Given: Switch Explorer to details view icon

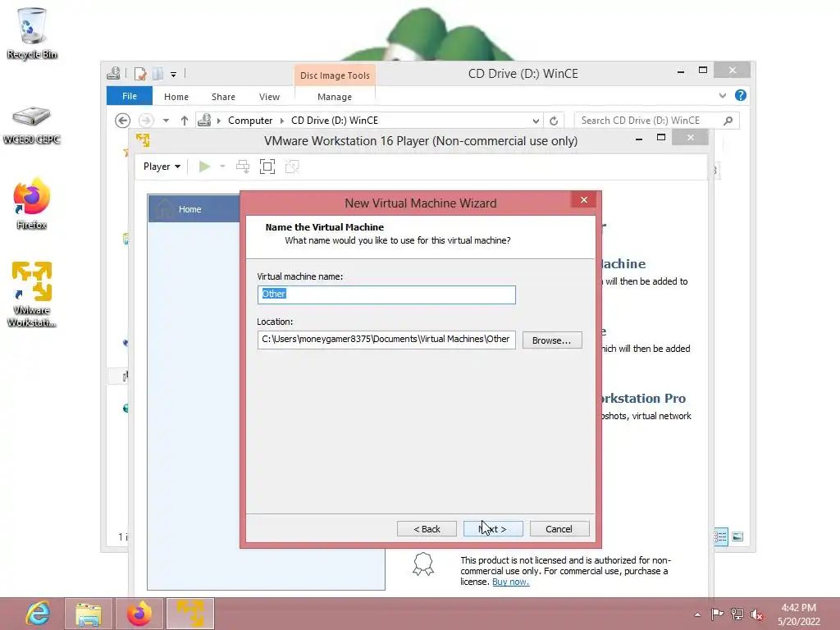Looking at the screenshot, I should (720, 536).
